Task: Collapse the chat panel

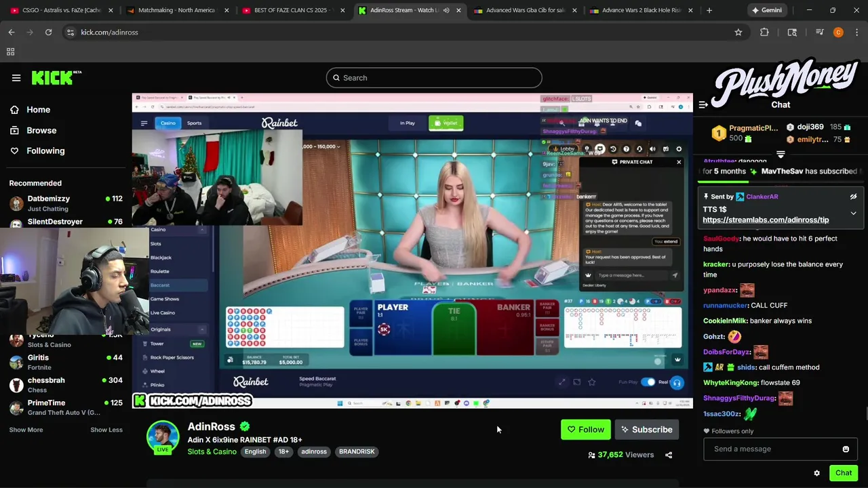Action: pyautogui.click(x=703, y=104)
